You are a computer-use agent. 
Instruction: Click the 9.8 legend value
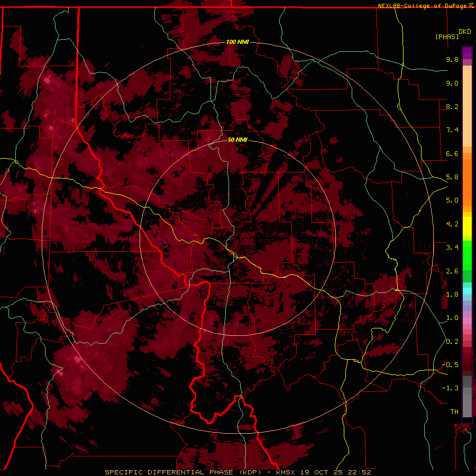point(452,59)
